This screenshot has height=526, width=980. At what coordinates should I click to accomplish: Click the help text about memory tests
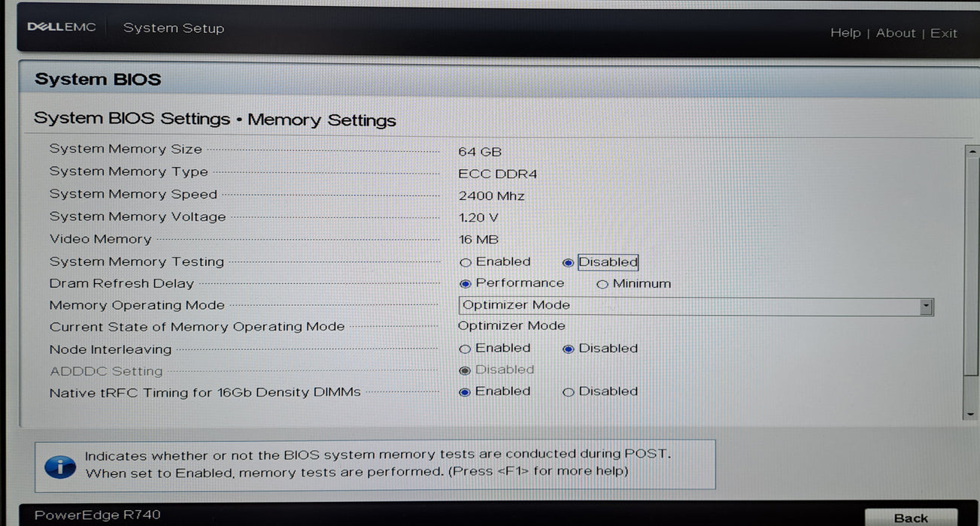click(377, 464)
